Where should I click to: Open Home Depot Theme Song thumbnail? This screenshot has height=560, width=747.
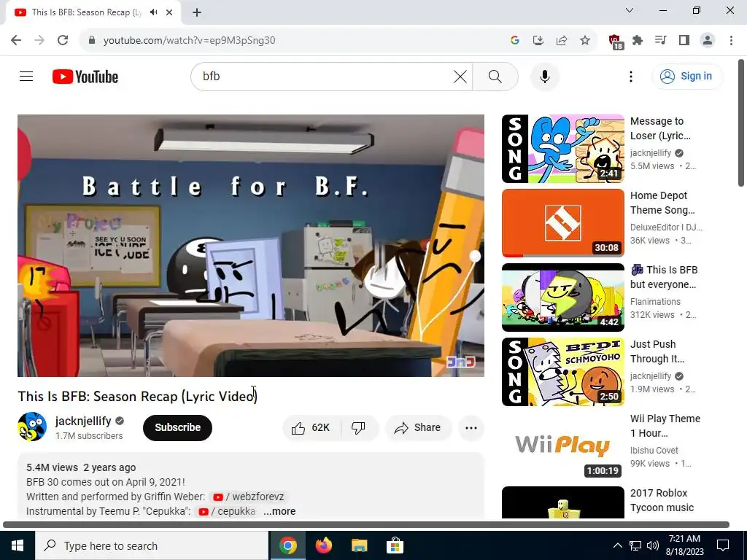point(562,223)
